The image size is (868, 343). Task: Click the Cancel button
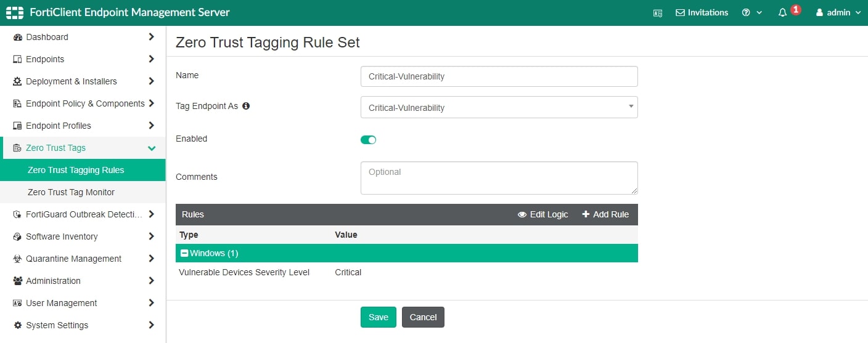[423, 317]
